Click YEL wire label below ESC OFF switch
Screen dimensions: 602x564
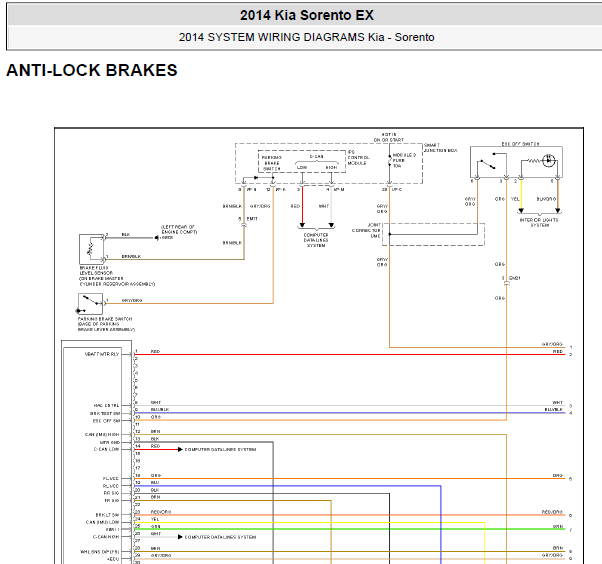[515, 199]
